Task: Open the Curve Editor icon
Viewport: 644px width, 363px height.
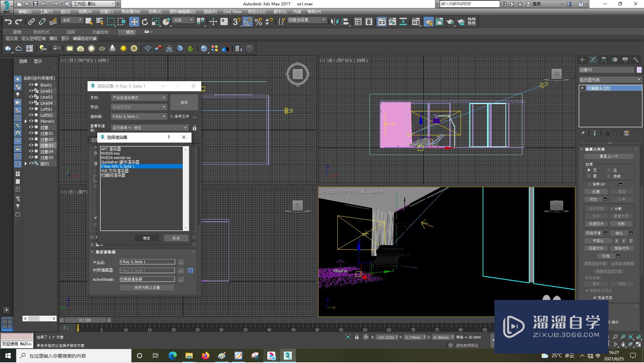Action: coord(392,22)
